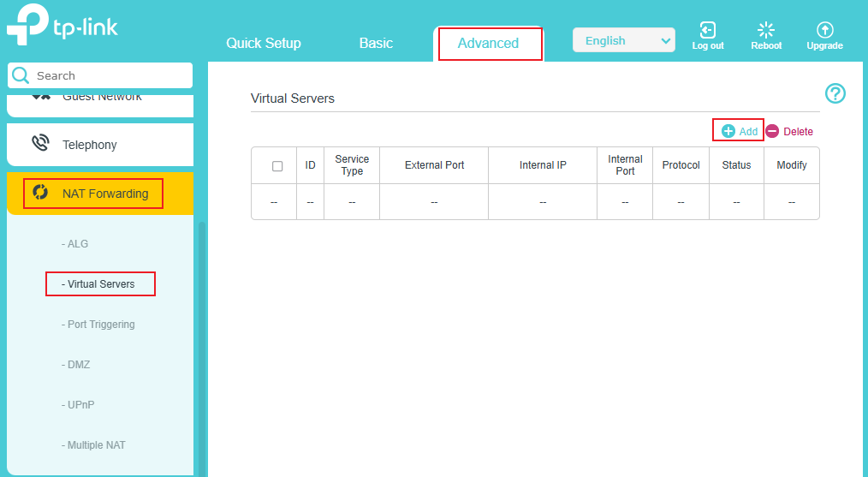Click the Guest Network icon
868x477 pixels.
40,97
